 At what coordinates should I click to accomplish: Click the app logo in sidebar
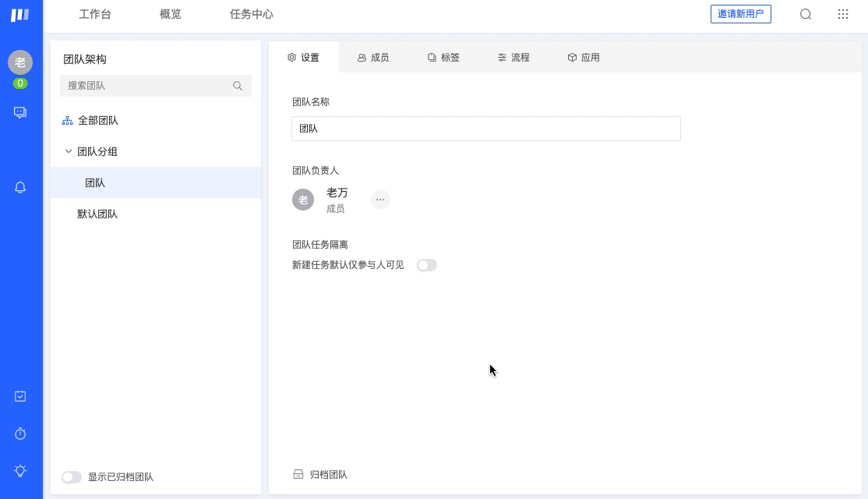coord(20,15)
